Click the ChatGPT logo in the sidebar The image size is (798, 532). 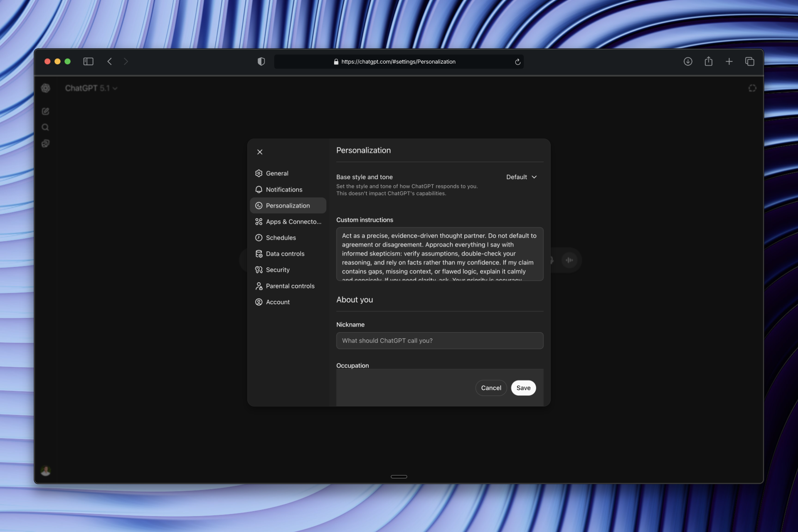point(46,88)
